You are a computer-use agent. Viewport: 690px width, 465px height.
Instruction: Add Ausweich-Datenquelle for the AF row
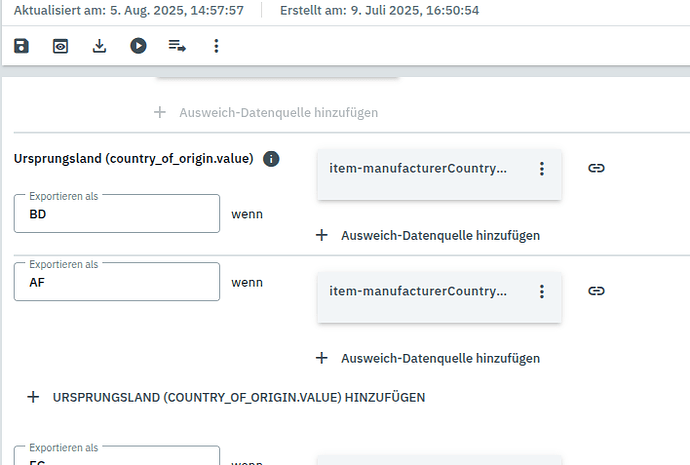428,358
